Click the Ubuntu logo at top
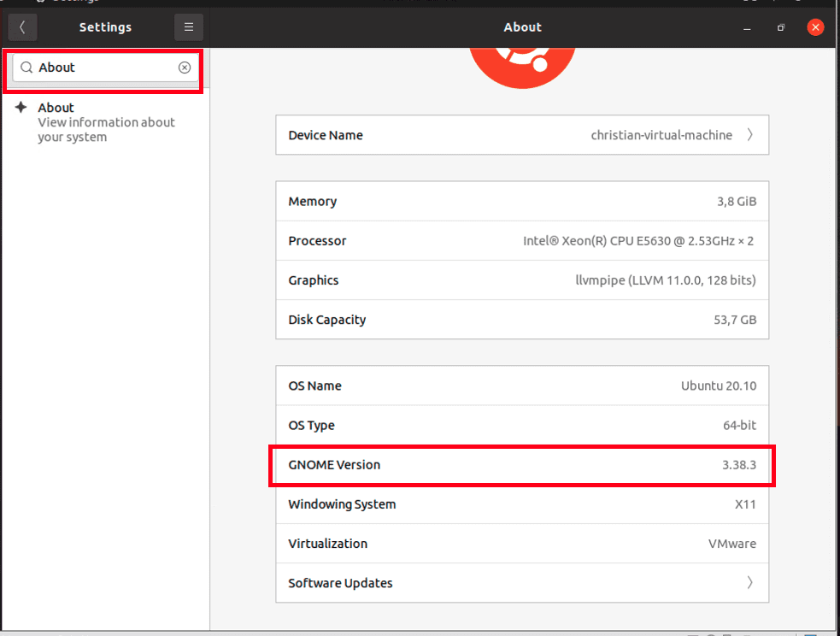 [x=522, y=65]
